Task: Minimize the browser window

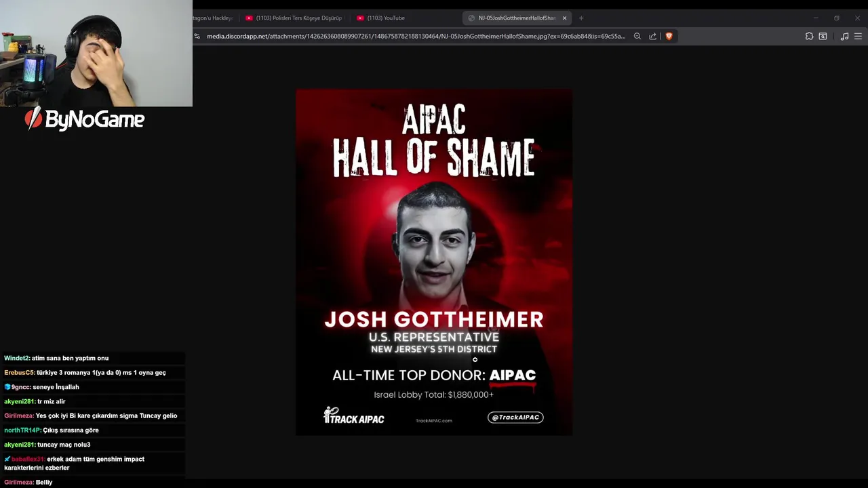Action: click(816, 18)
